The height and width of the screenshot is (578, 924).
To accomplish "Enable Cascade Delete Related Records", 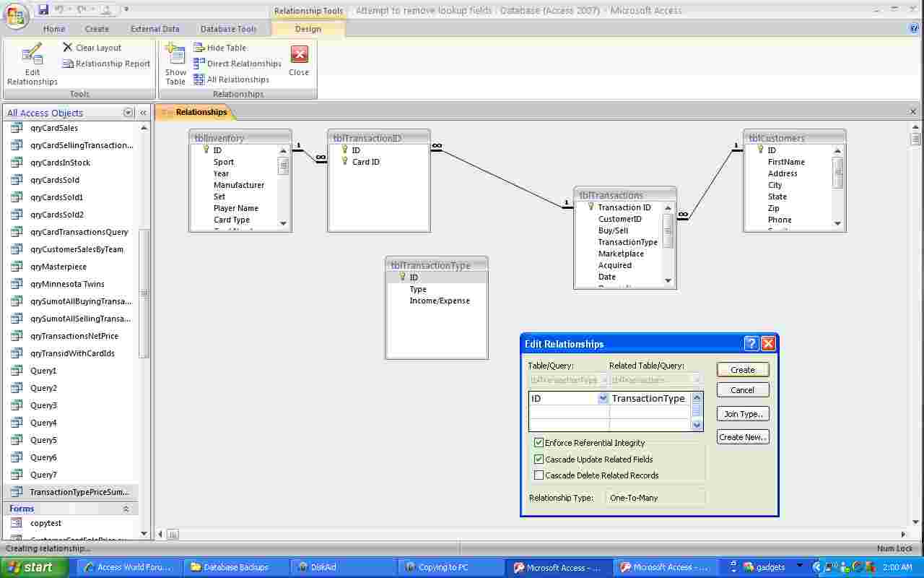I will [x=539, y=475].
